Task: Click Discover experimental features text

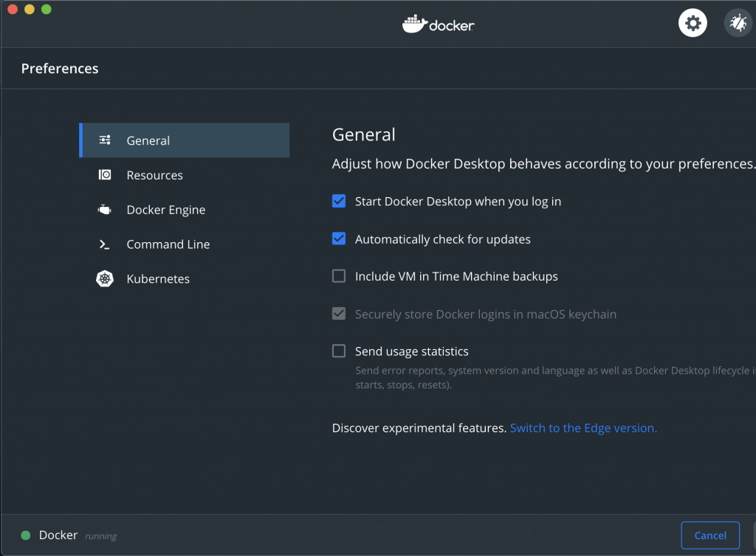Action: click(419, 428)
